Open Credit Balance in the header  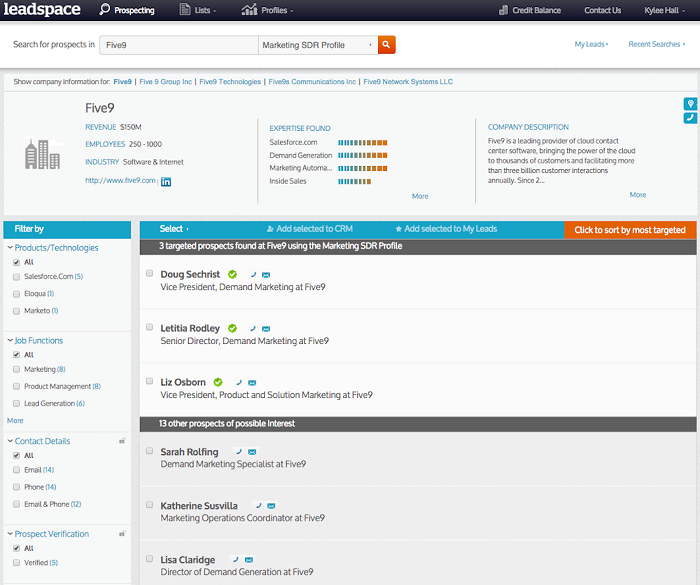click(536, 10)
